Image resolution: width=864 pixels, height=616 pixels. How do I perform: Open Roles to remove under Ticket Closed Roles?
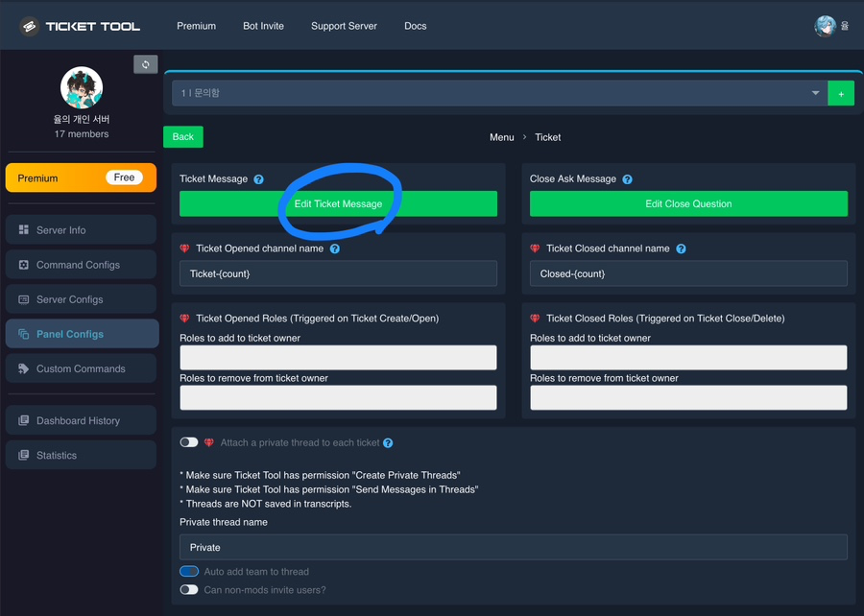[x=688, y=397]
